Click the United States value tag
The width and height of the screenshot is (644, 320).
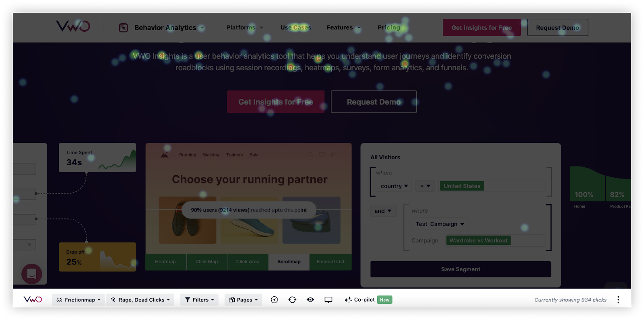click(x=462, y=186)
